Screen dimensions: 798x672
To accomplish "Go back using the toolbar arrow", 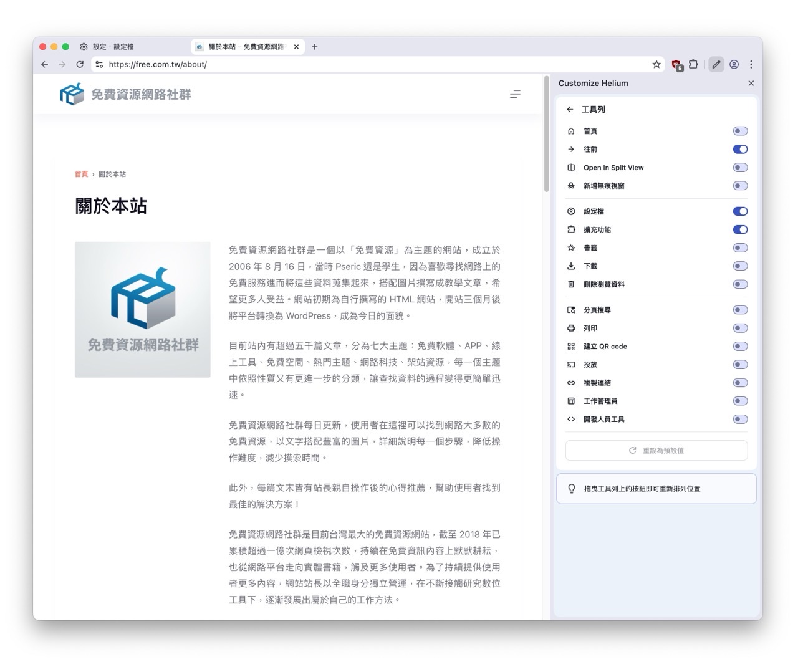I will [44, 64].
